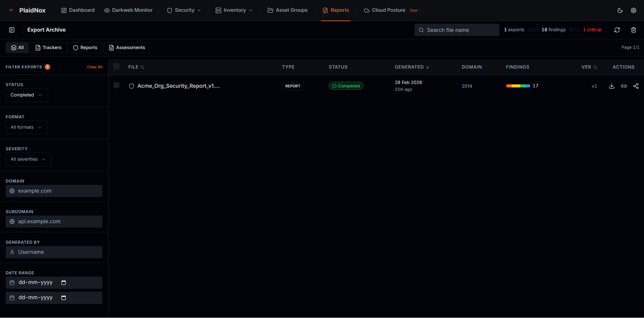Screen dimensions: 644x318
Task: Open the All formats dropdown
Action: click(x=26, y=127)
